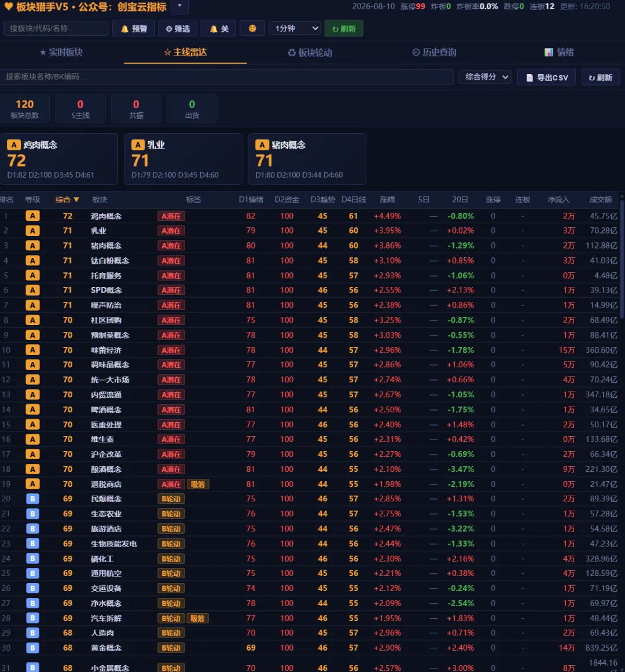Open the 综合得分 sort dropdown
The image size is (625, 672).
(x=485, y=77)
